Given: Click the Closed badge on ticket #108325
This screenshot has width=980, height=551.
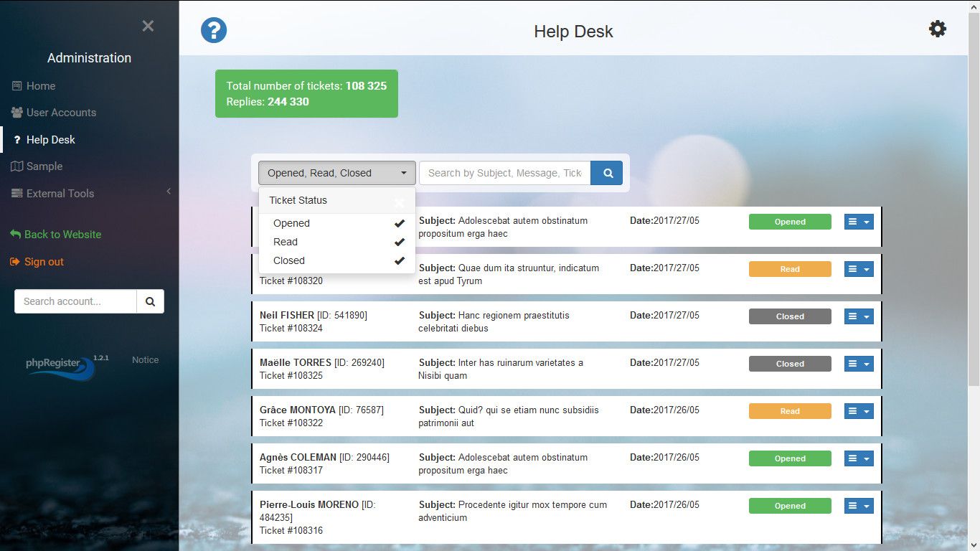Looking at the screenshot, I should [790, 364].
